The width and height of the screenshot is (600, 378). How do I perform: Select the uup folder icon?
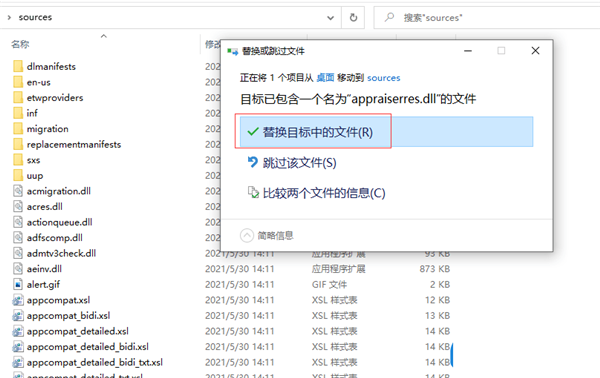tap(18, 176)
